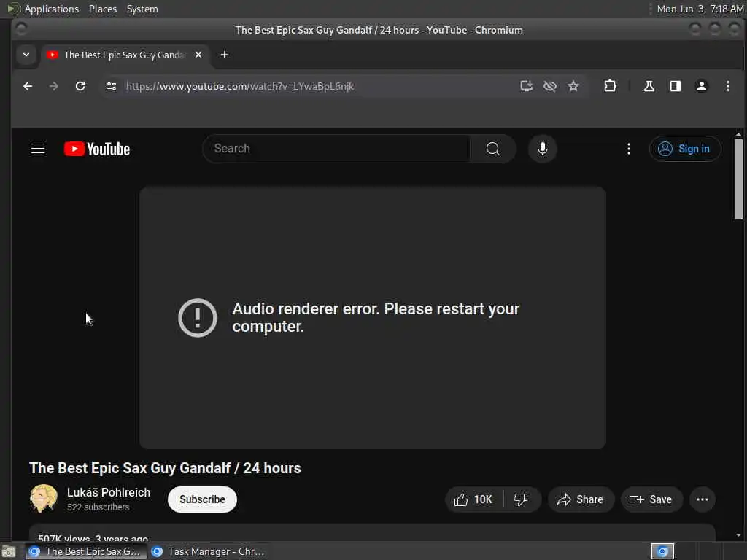Expand the 507K views description box
This screenshot has height=560, width=747.
coord(372,533)
